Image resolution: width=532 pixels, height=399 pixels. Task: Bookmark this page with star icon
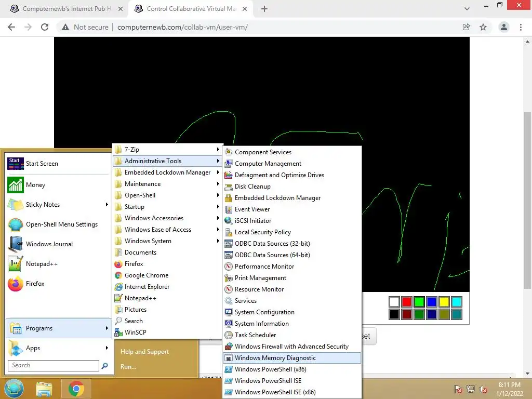point(483,27)
